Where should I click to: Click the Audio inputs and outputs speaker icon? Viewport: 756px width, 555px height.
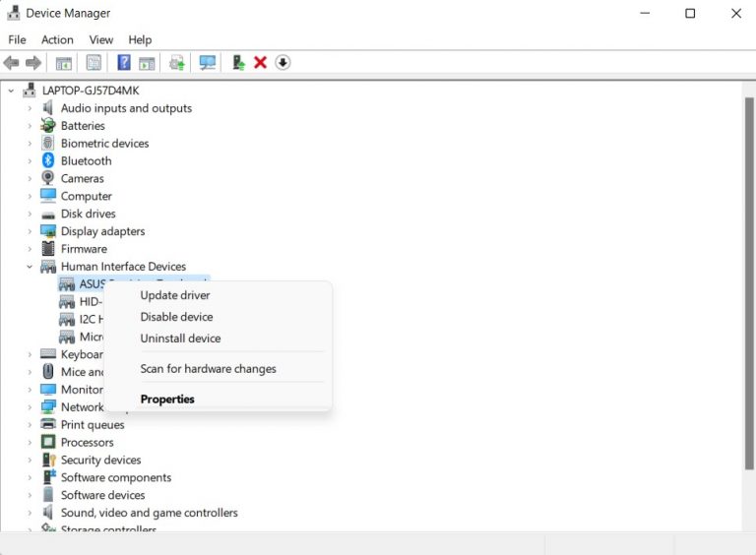point(47,107)
